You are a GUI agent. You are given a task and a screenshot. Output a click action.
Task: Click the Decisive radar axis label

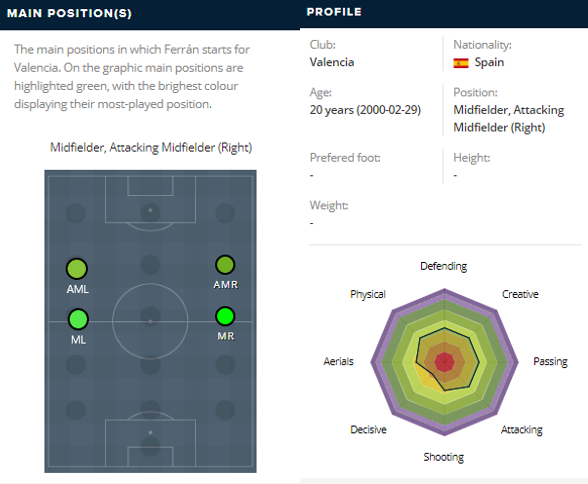pos(368,429)
